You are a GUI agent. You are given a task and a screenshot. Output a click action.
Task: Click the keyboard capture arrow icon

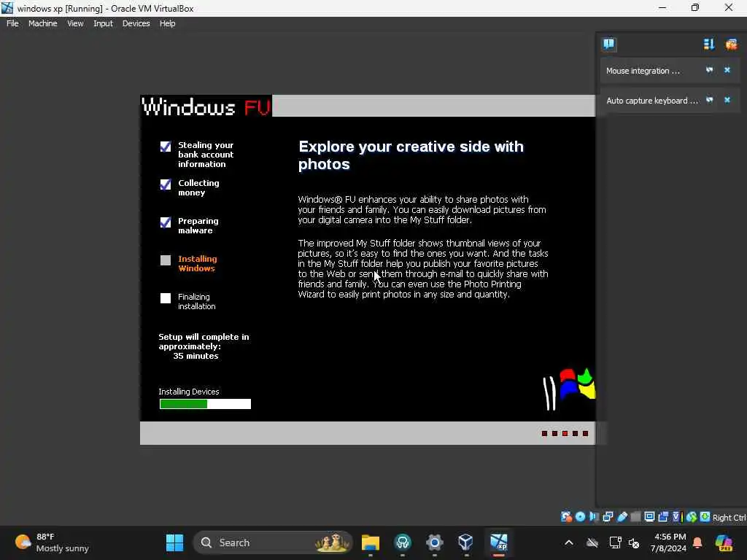705,517
